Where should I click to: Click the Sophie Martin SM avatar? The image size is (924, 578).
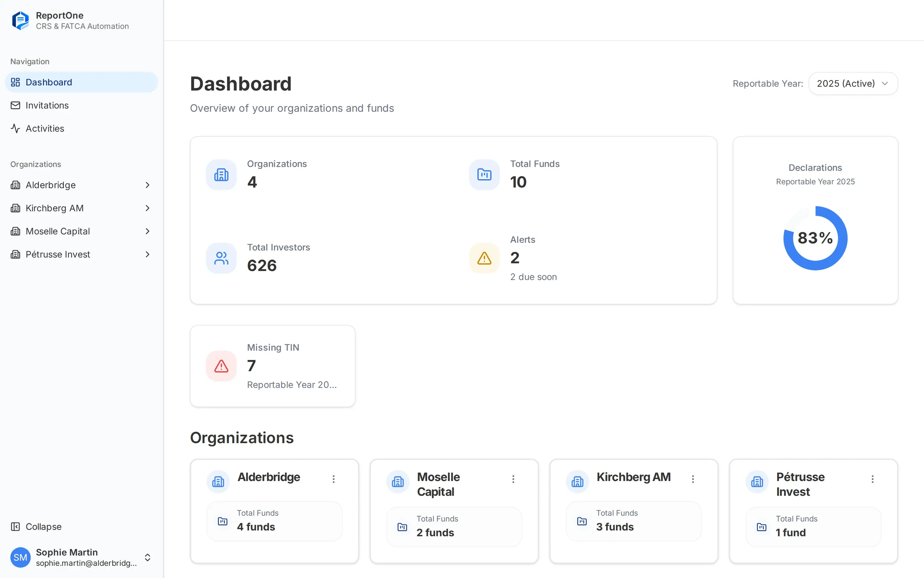click(21, 557)
